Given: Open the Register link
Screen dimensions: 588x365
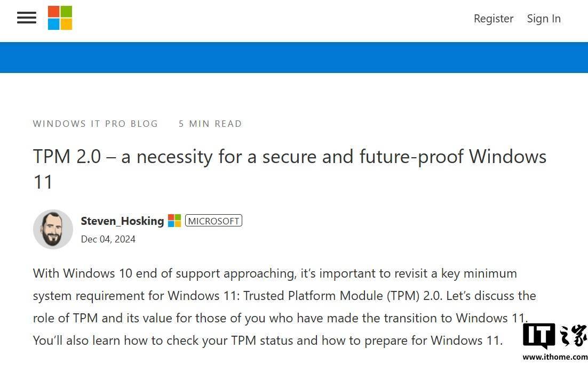Looking at the screenshot, I should [x=494, y=18].
